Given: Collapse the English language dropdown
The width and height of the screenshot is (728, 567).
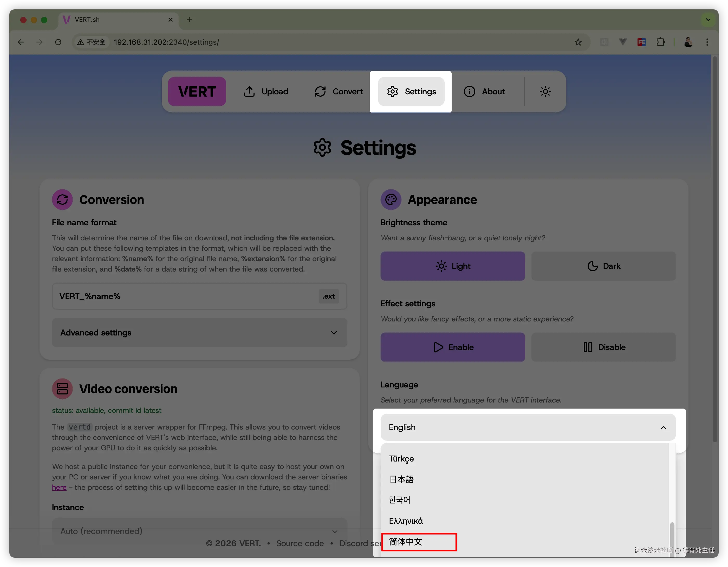Looking at the screenshot, I should [528, 427].
